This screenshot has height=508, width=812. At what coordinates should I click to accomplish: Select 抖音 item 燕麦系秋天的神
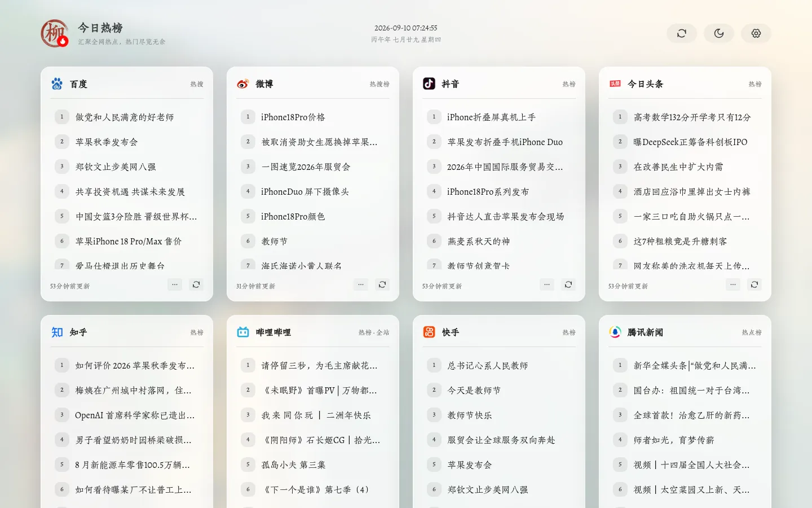click(479, 241)
